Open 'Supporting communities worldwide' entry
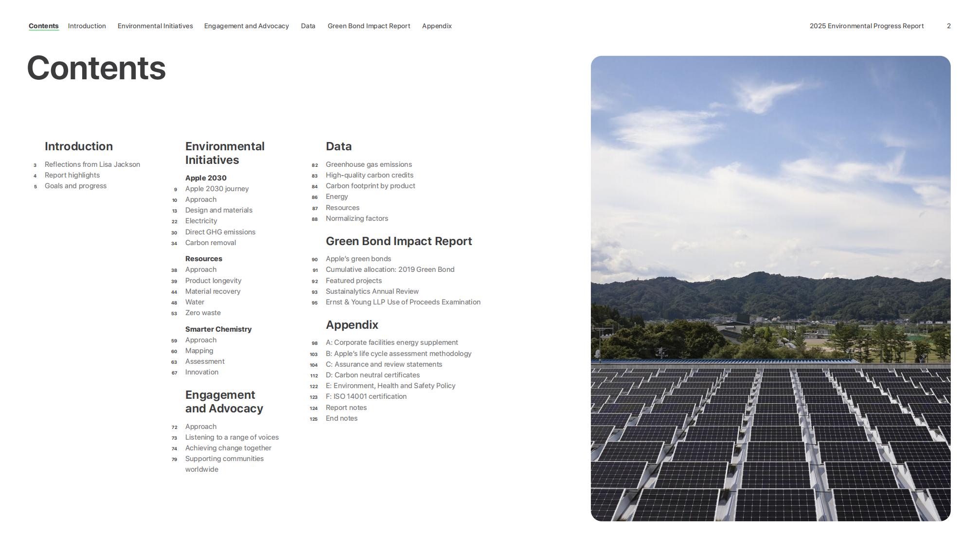The height and width of the screenshot is (551, 980). click(x=225, y=464)
